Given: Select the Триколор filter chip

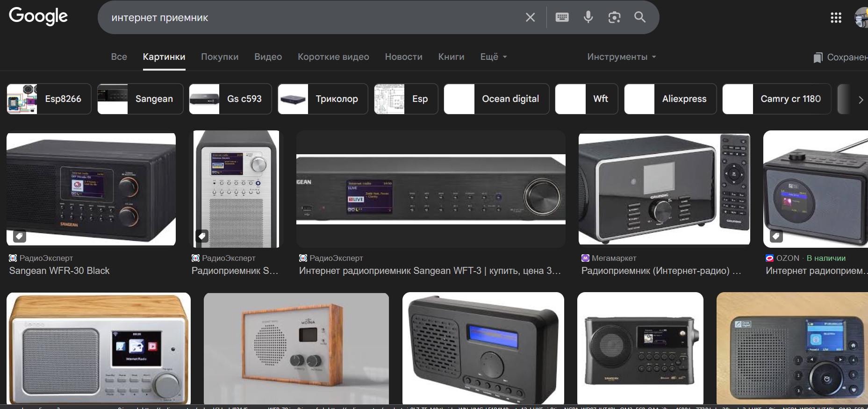Looking at the screenshot, I should point(323,99).
